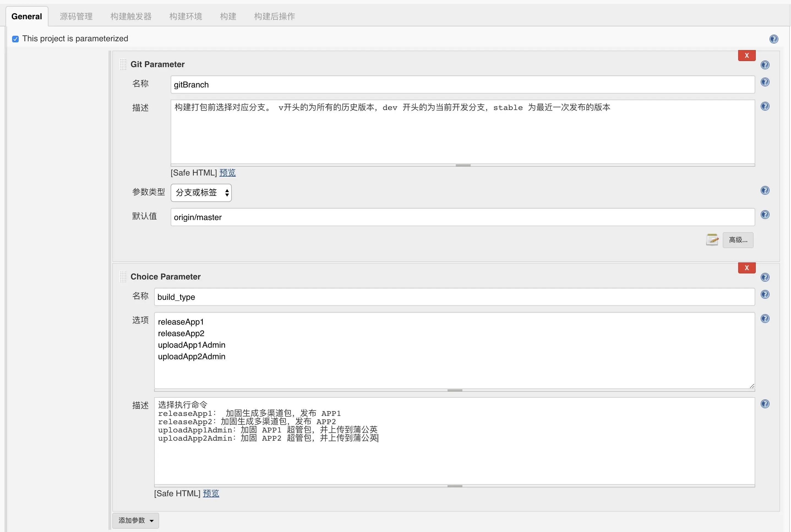Click 预览 link under Git Parameter description
791x532 pixels.
(227, 172)
